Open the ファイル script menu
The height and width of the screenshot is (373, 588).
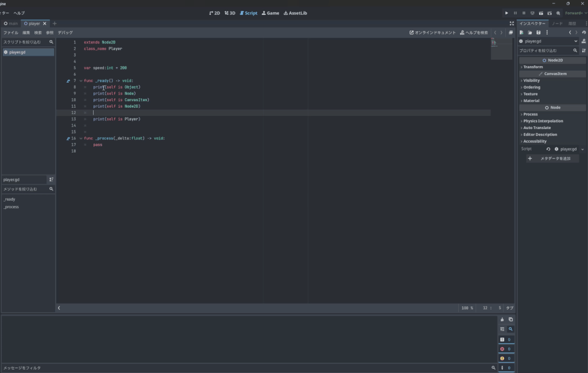[11, 33]
